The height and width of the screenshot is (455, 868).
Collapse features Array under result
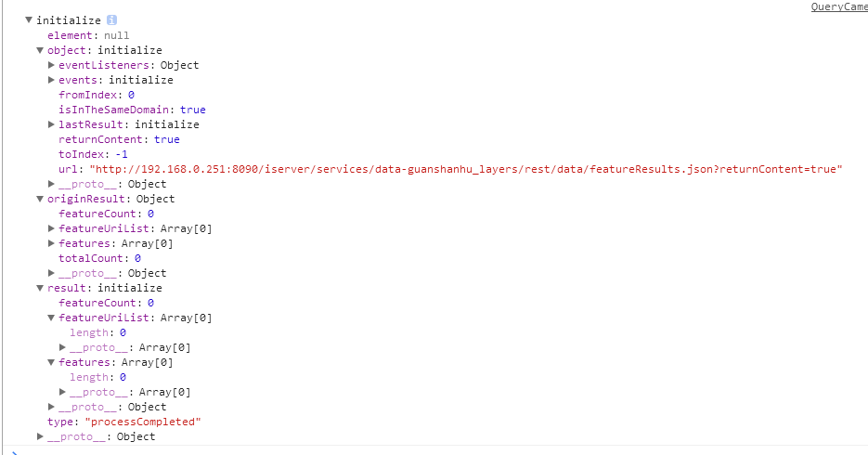point(51,362)
